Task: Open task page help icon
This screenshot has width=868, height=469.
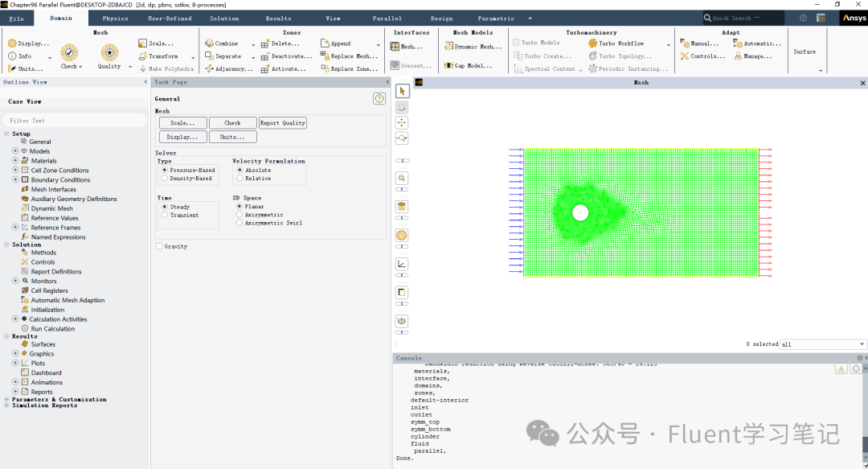Action: point(379,99)
